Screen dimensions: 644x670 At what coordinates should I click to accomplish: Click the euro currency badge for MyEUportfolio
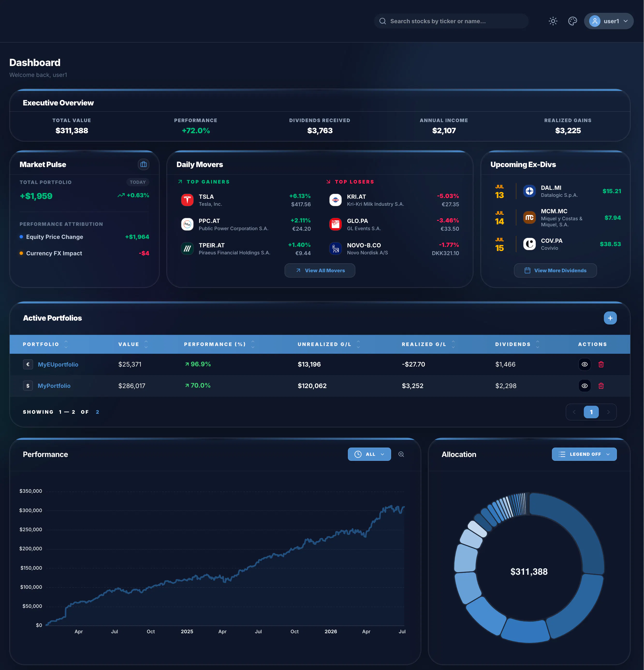[28, 364]
